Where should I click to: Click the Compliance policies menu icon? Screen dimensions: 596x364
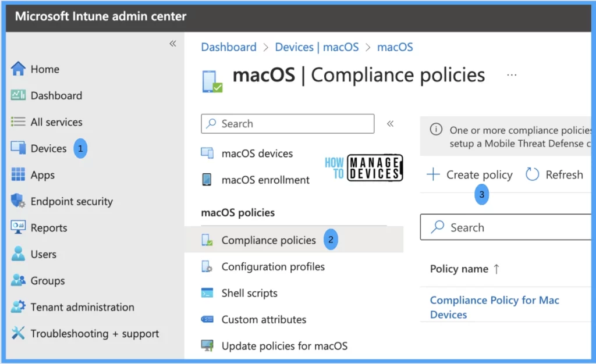(x=207, y=240)
